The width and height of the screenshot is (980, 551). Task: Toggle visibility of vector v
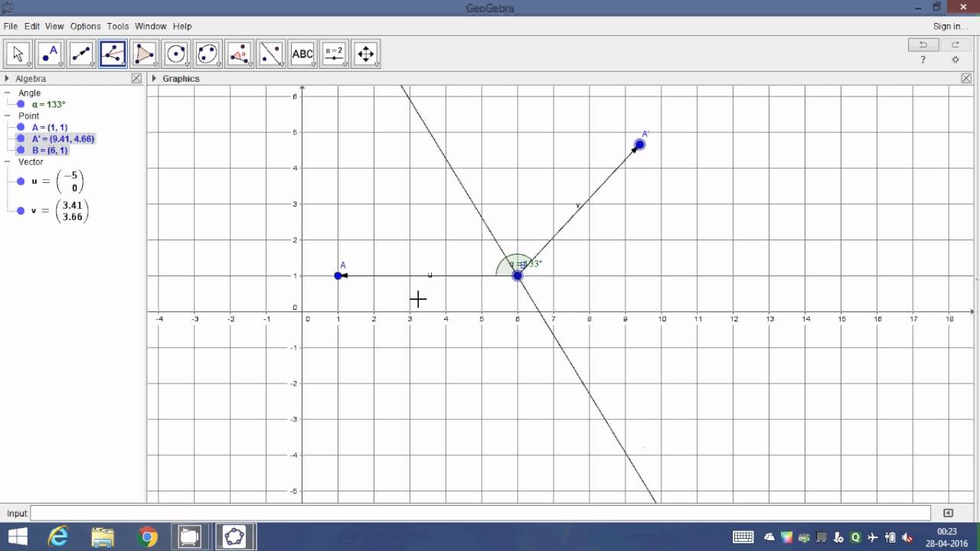[21, 210]
